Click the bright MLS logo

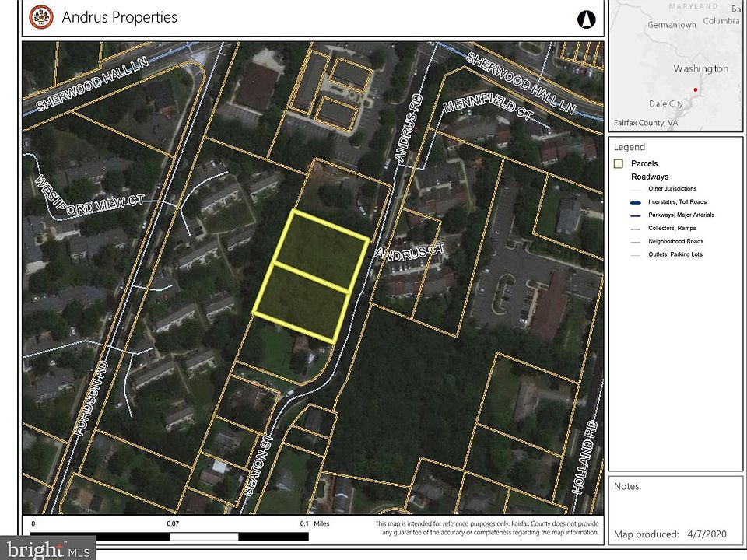coord(47,548)
